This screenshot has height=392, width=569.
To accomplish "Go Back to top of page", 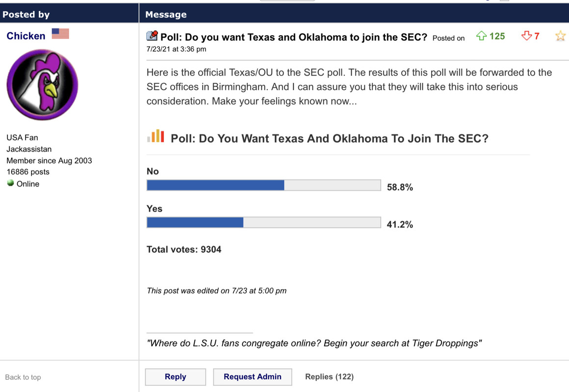I will (23, 377).
